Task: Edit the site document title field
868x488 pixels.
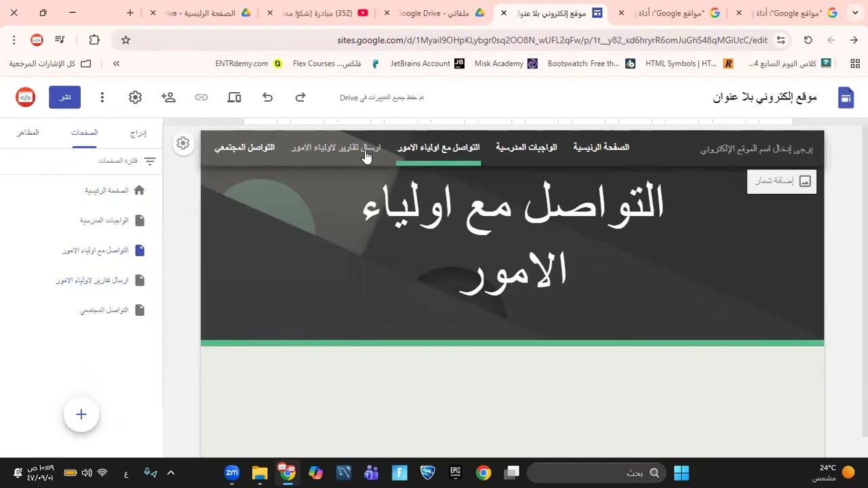Action: pos(765,98)
